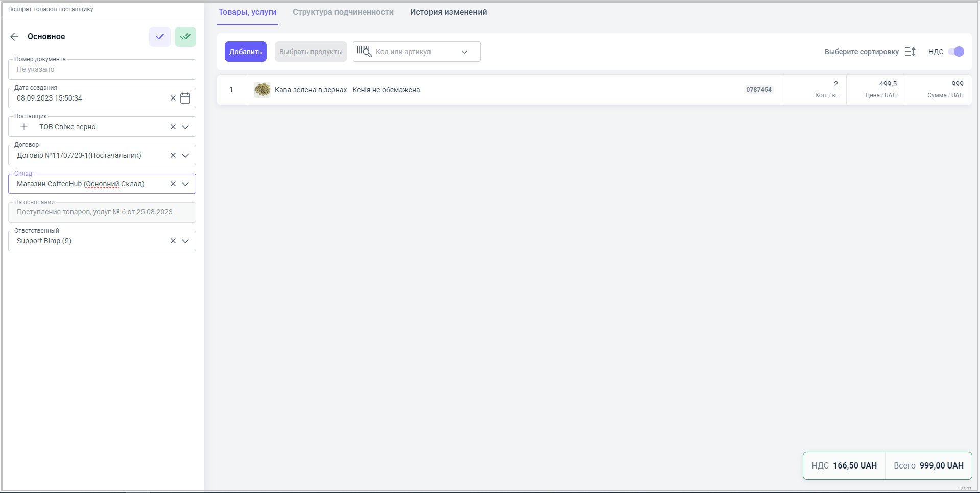Screen dimensions: 980x493
Task: Expand the Поставщик dropdown
Action: (185, 127)
